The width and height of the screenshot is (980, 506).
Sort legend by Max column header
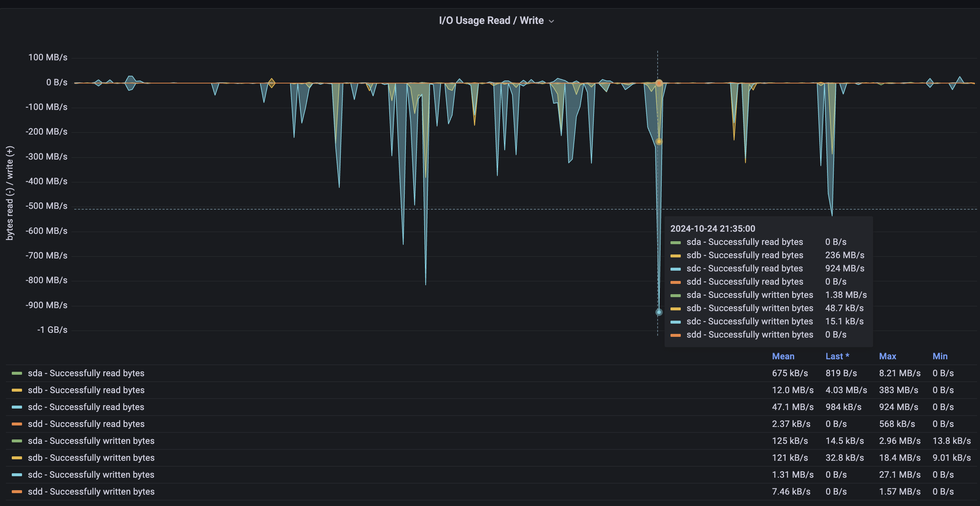[887, 356]
